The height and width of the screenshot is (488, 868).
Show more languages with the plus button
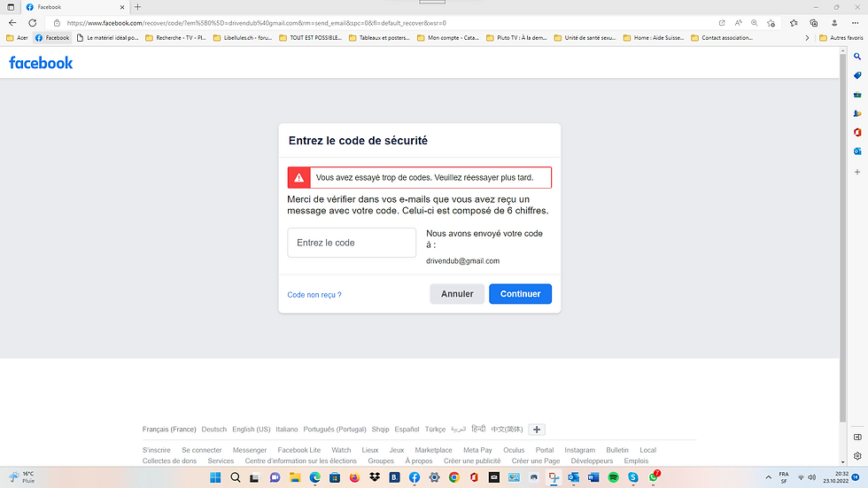(x=537, y=430)
